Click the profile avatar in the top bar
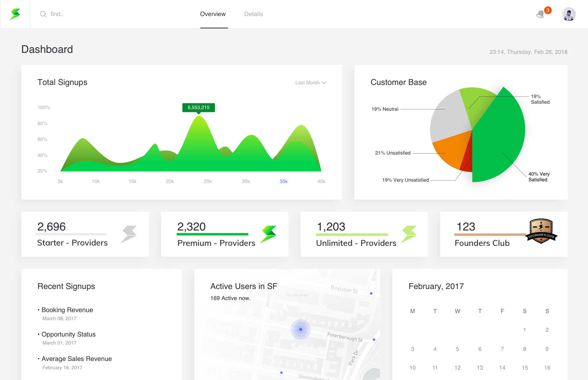The image size is (588, 380). click(569, 14)
